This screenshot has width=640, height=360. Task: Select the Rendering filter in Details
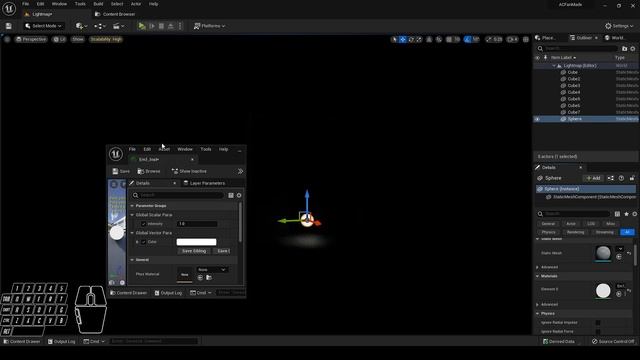(x=575, y=232)
